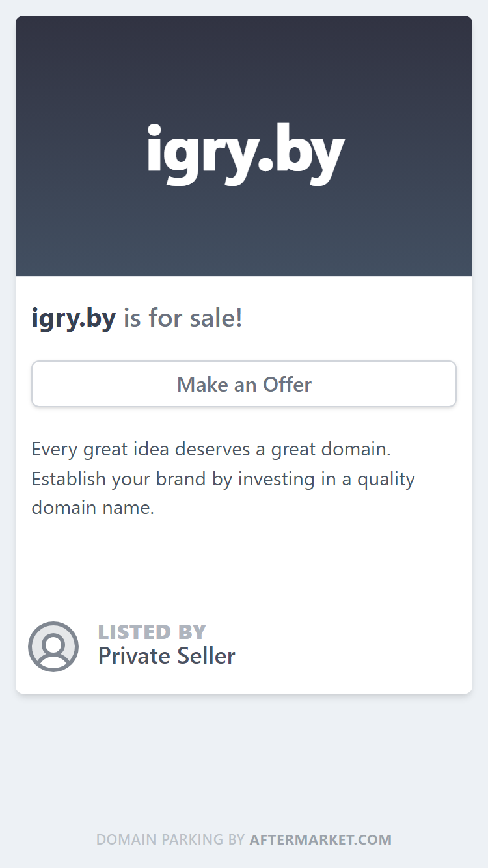Click the "domain name." closing line
Viewport: 488px width, 868px height.
click(x=93, y=508)
